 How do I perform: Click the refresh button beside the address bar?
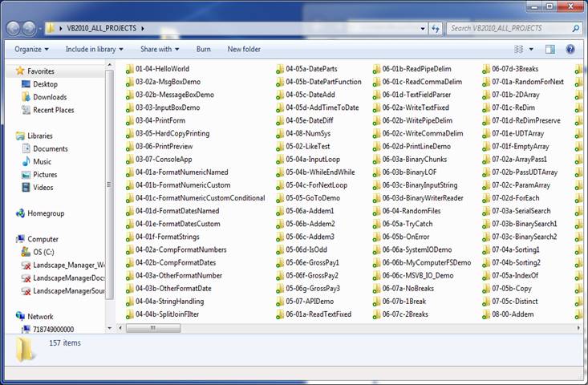point(436,28)
